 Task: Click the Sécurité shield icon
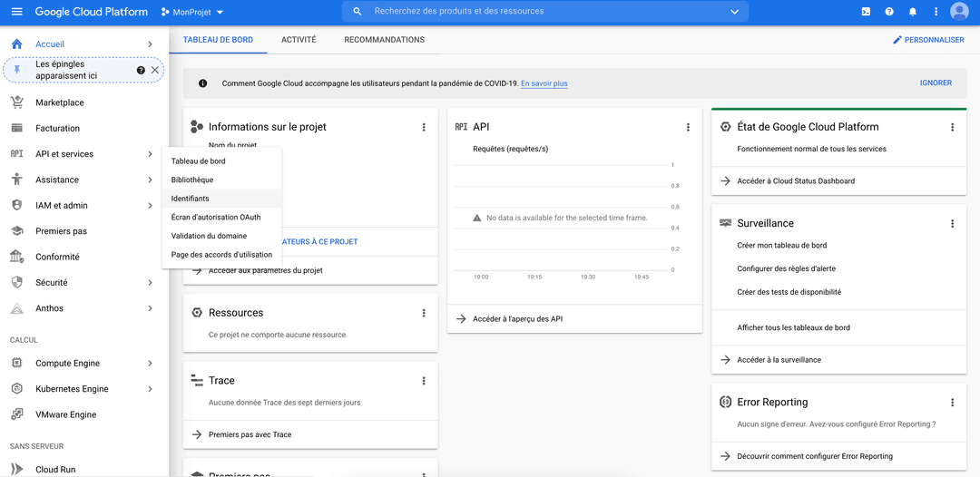17,282
